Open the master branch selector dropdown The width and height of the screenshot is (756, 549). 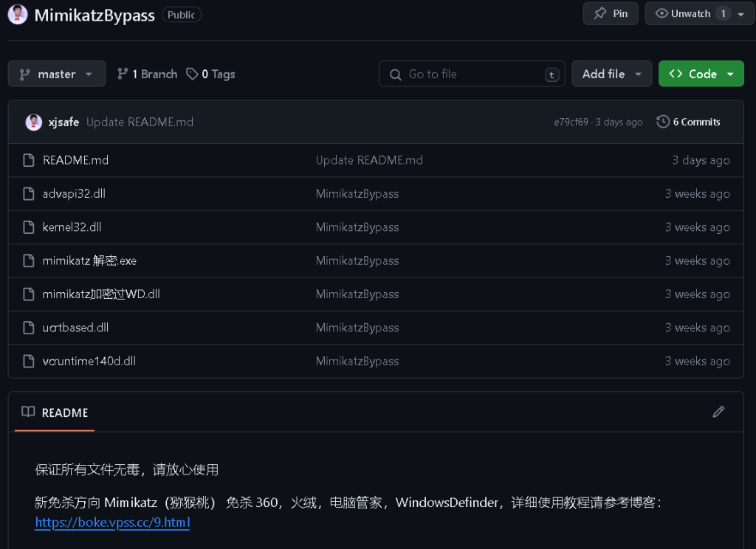[57, 74]
